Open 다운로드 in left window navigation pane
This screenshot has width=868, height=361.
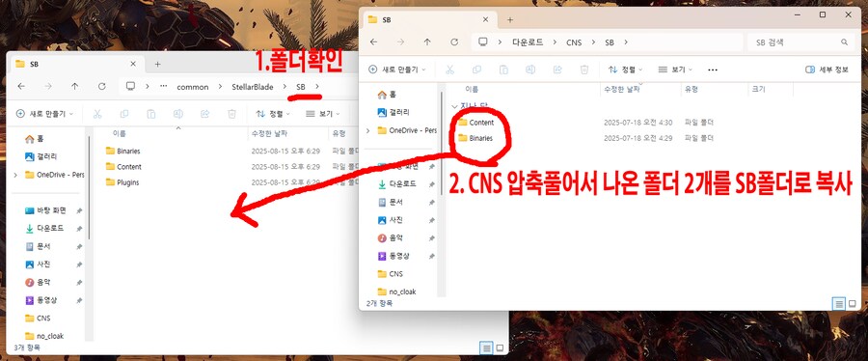(x=44, y=228)
